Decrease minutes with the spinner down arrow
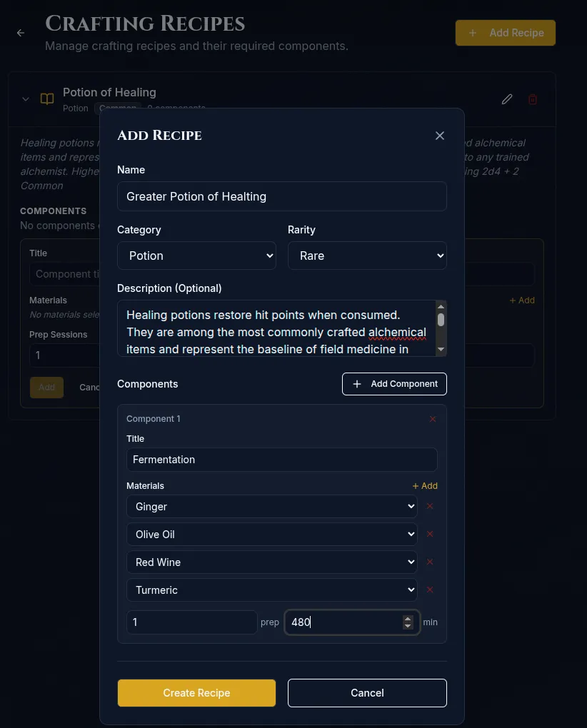The height and width of the screenshot is (728, 587). click(408, 626)
